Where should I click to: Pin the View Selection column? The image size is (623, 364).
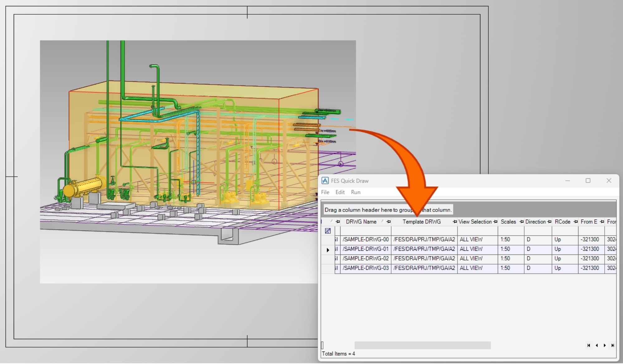point(495,222)
